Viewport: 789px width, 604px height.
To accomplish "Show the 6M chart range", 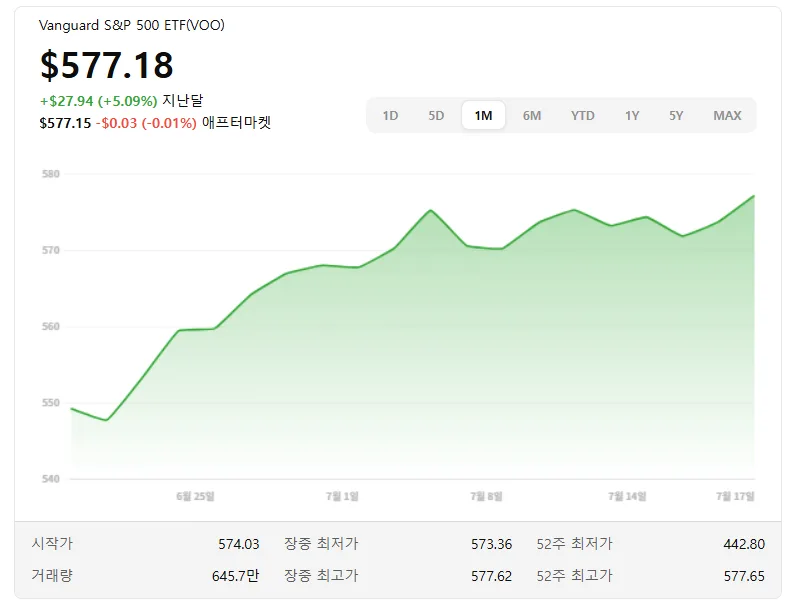I will (531, 116).
